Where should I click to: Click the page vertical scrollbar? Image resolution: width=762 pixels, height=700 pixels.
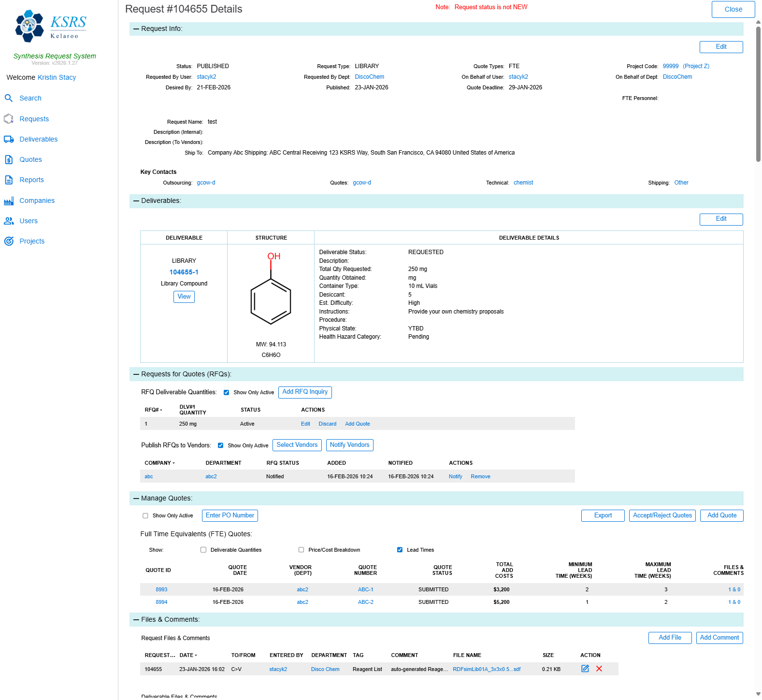click(x=758, y=92)
